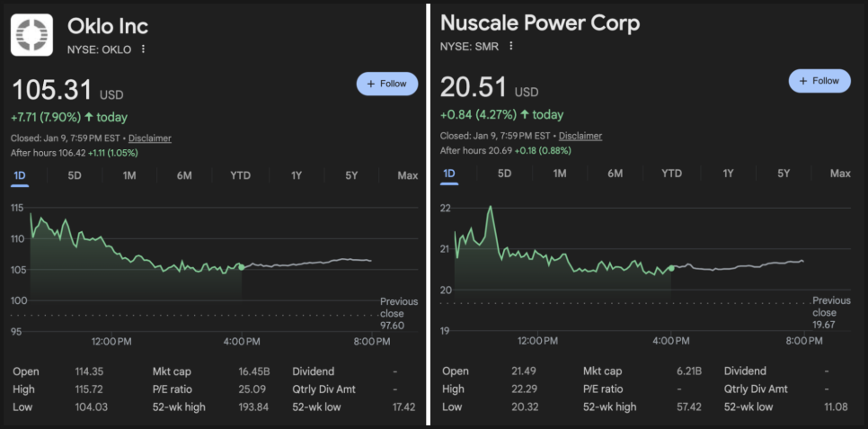
Task: Select Max range for Nuscale chart
Action: tap(840, 174)
